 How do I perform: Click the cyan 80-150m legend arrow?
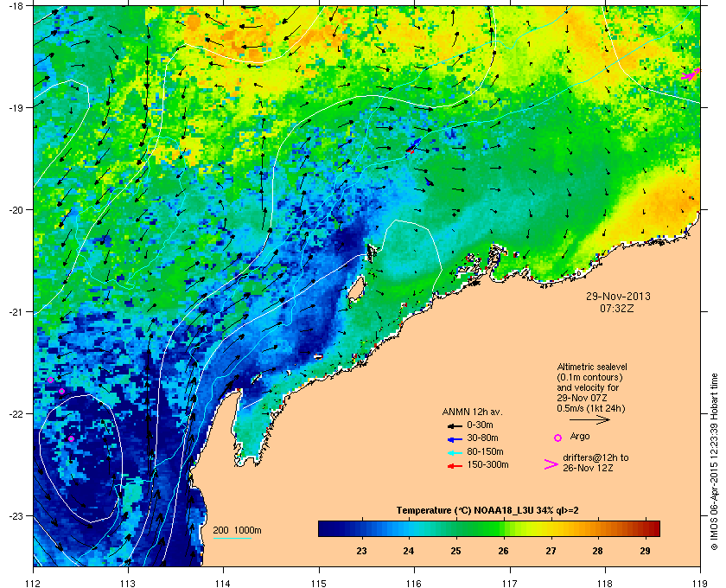(455, 452)
